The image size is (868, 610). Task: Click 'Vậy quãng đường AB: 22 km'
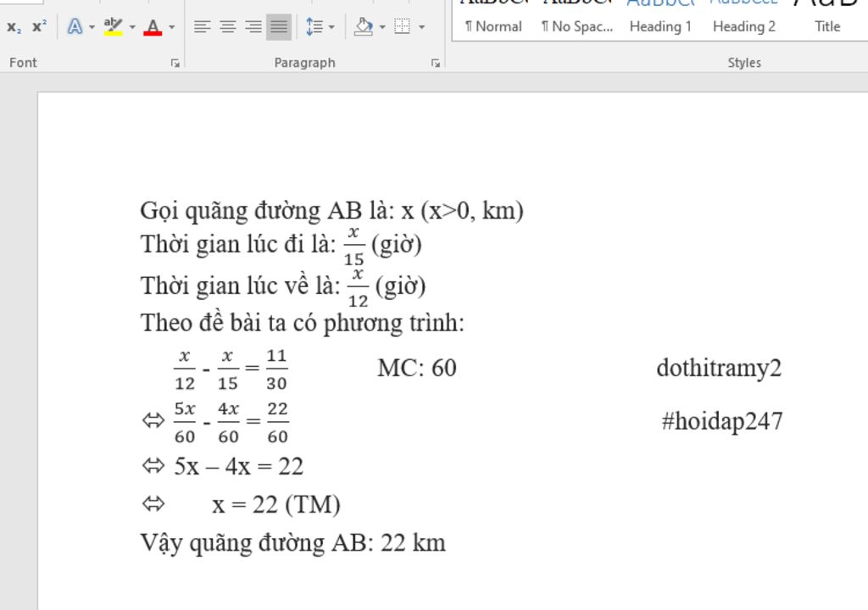292,543
